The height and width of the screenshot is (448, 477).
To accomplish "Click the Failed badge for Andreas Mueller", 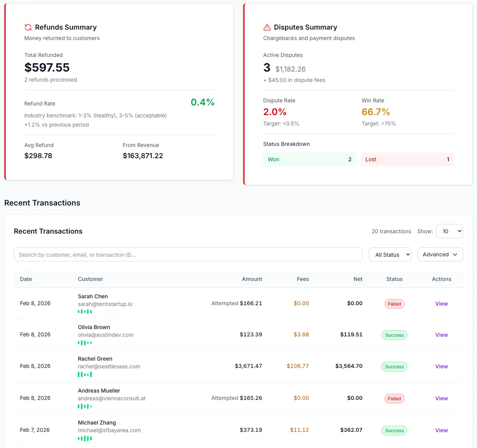I will click(394, 399).
